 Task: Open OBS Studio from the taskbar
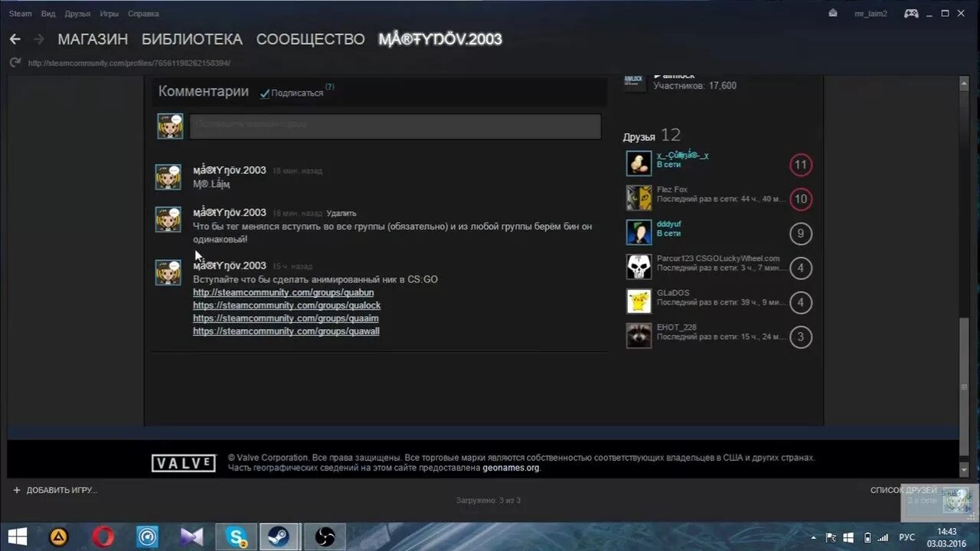325,536
